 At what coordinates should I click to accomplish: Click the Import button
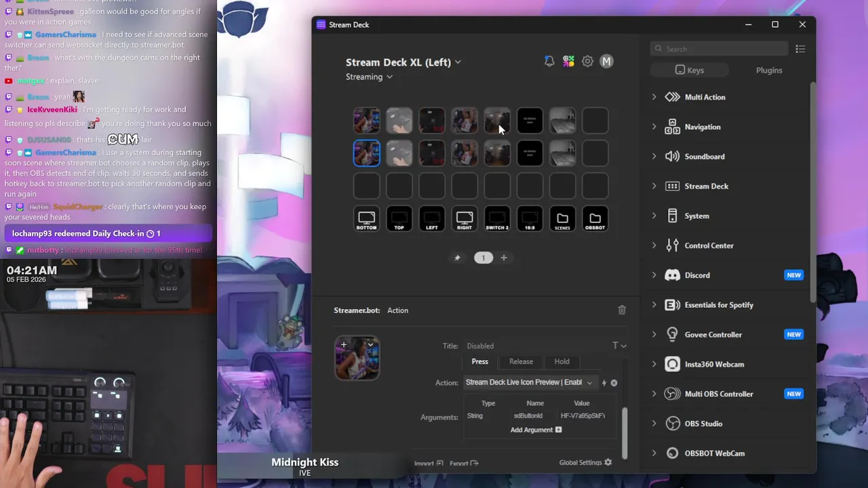429,464
